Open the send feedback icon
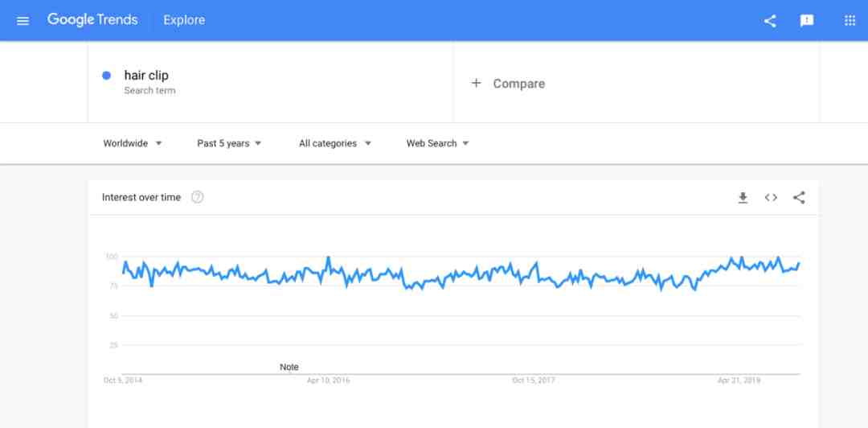Viewport: 868px width, 428px height. 807,21
